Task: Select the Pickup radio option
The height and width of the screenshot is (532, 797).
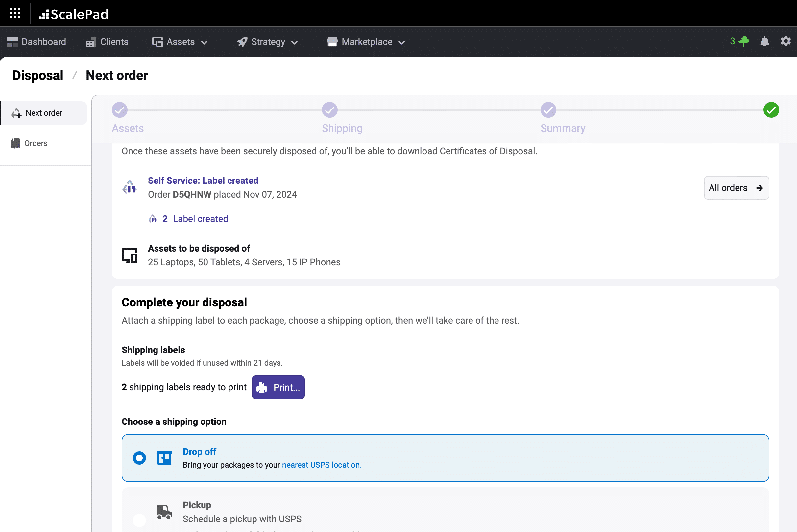Action: click(x=139, y=520)
